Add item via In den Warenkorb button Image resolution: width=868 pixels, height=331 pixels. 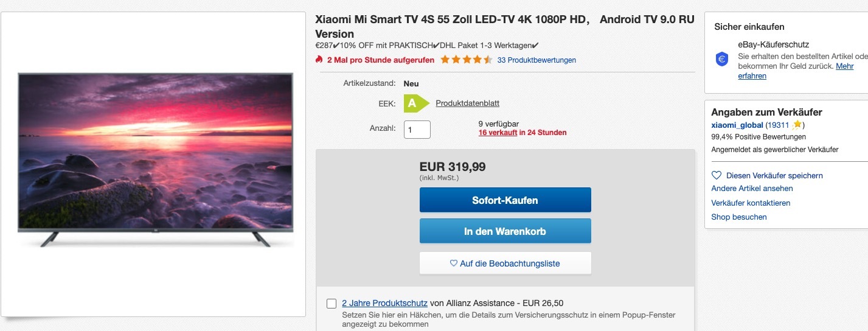coord(505,231)
